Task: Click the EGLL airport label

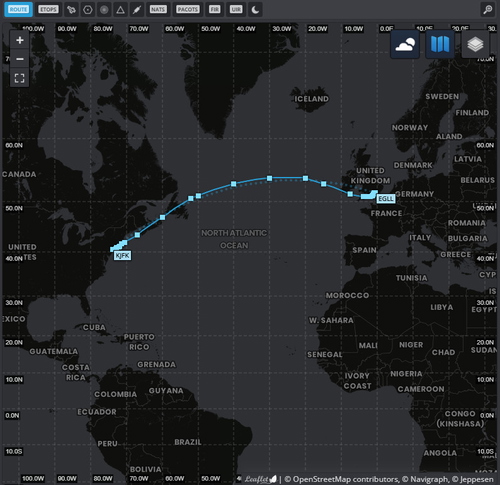Action: [x=386, y=199]
